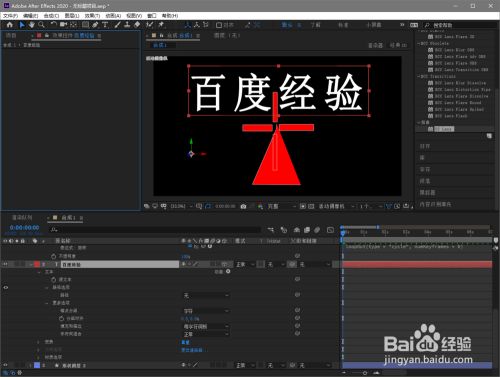Open blending mode dropdown for text layer

[x=245, y=264]
